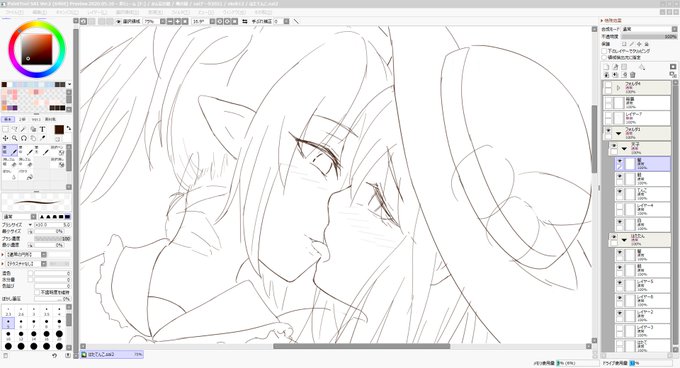Select the flattest brush edge shape
Screen dimensions: 680x368
tap(68, 216)
